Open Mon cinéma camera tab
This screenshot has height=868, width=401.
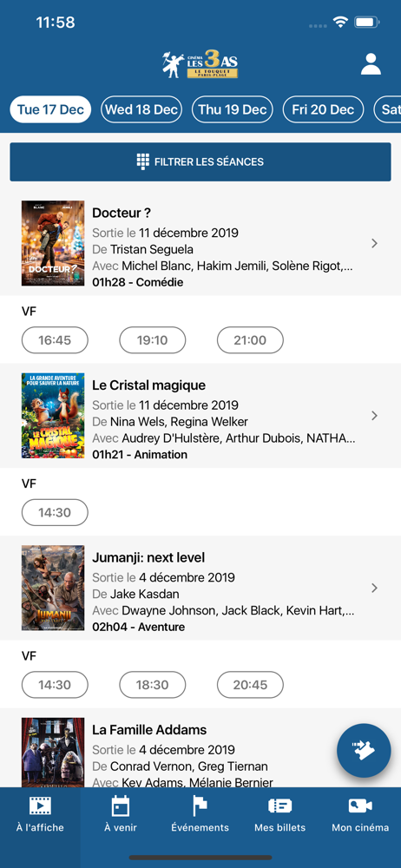pyautogui.click(x=360, y=814)
